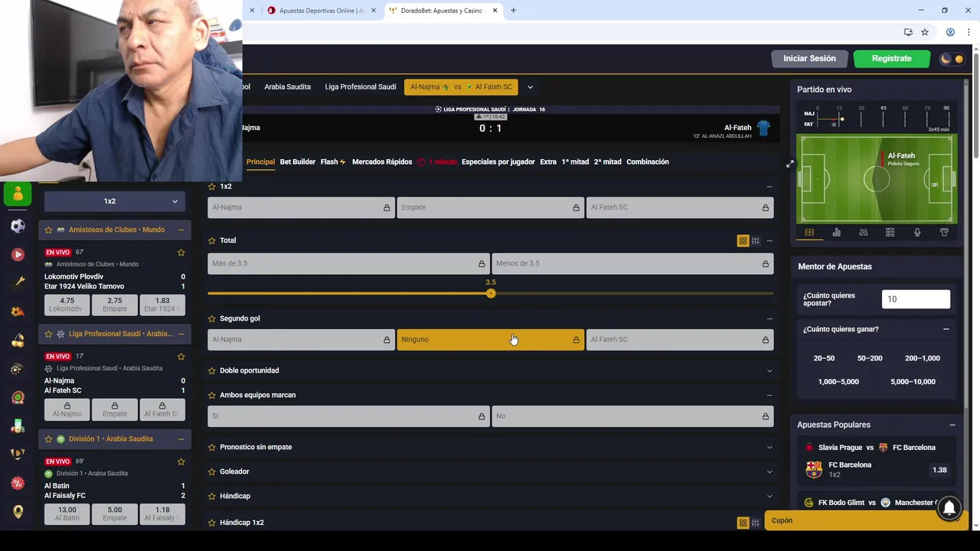Open the 1x2 market dropdown in the sidebar
The height and width of the screenshot is (551, 980).
(x=115, y=201)
